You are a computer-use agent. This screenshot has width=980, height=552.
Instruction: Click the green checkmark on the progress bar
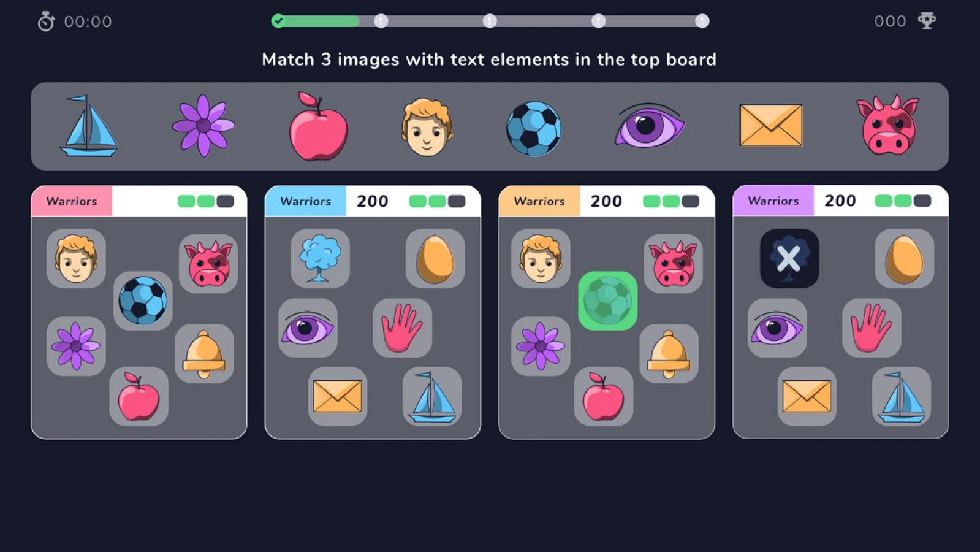[x=278, y=21]
